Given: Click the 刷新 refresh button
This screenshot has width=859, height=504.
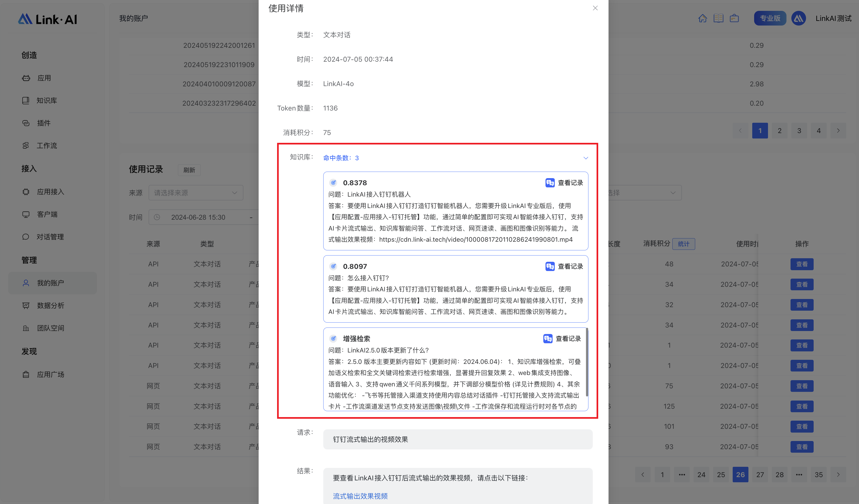Looking at the screenshot, I should point(189,170).
